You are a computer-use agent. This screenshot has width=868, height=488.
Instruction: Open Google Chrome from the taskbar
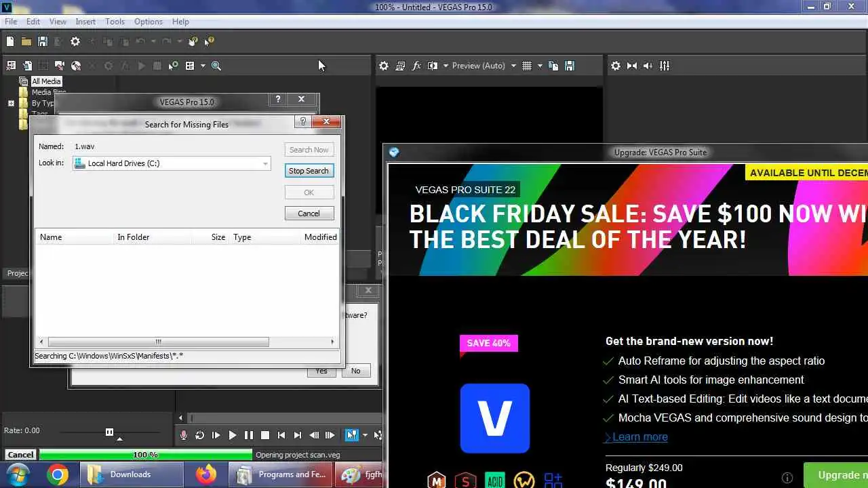pyautogui.click(x=58, y=475)
